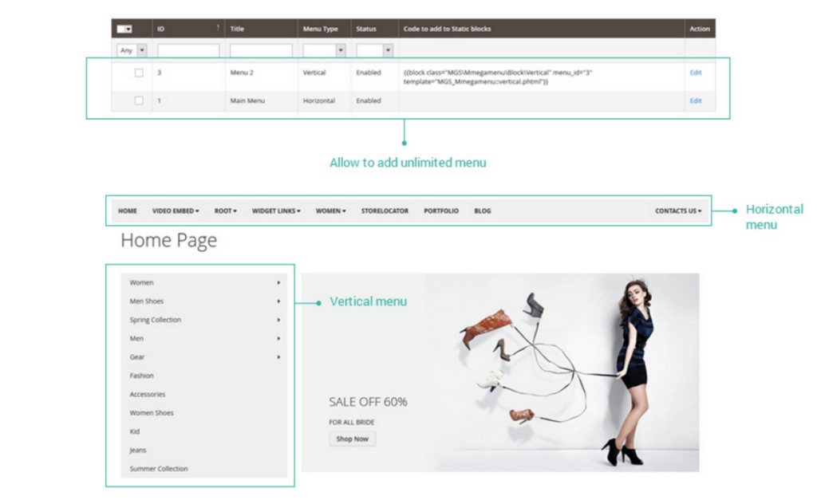
Task: Expand the Gear submenu arrow
Action: (x=278, y=356)
